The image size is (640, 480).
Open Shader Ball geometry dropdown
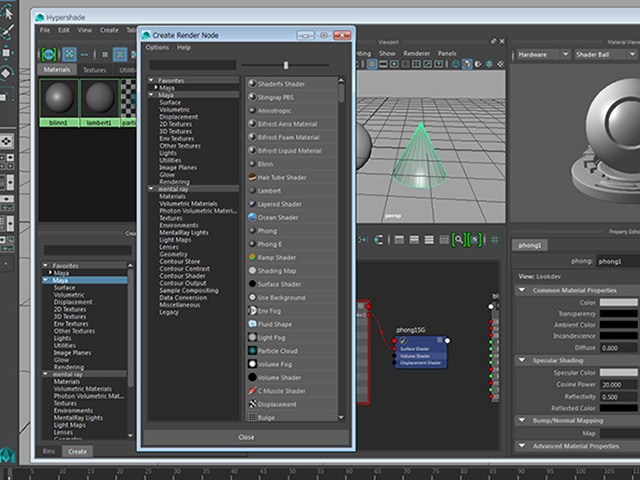[x=606, y=54]
